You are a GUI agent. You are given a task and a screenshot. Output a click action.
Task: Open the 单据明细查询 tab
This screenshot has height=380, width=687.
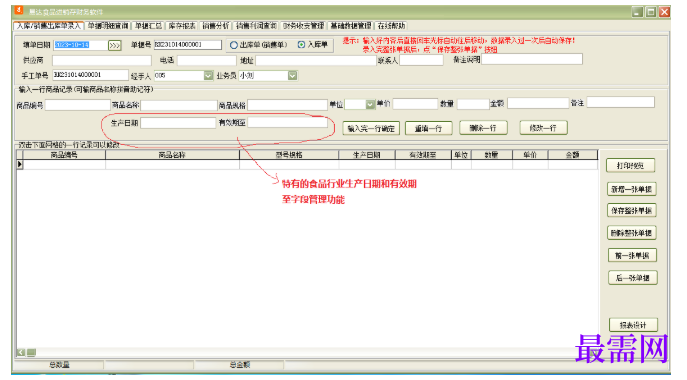tap(108, 26)
